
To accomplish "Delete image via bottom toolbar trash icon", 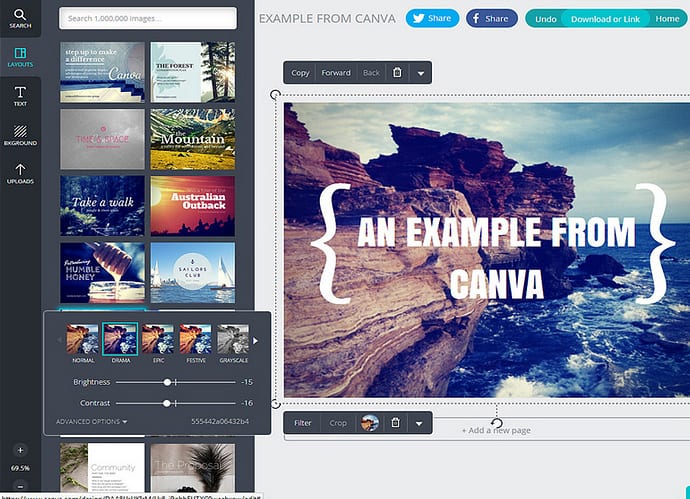I will coord(396,423).
